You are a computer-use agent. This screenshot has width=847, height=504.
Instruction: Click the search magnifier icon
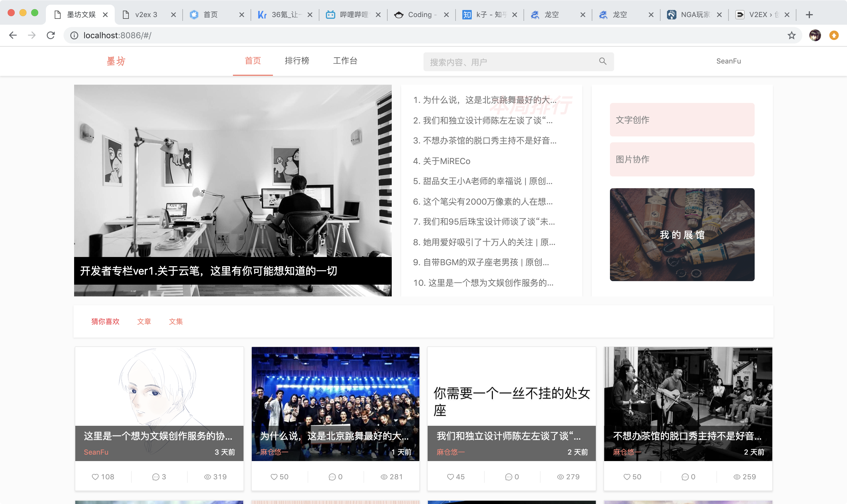[x=603, y=61]
